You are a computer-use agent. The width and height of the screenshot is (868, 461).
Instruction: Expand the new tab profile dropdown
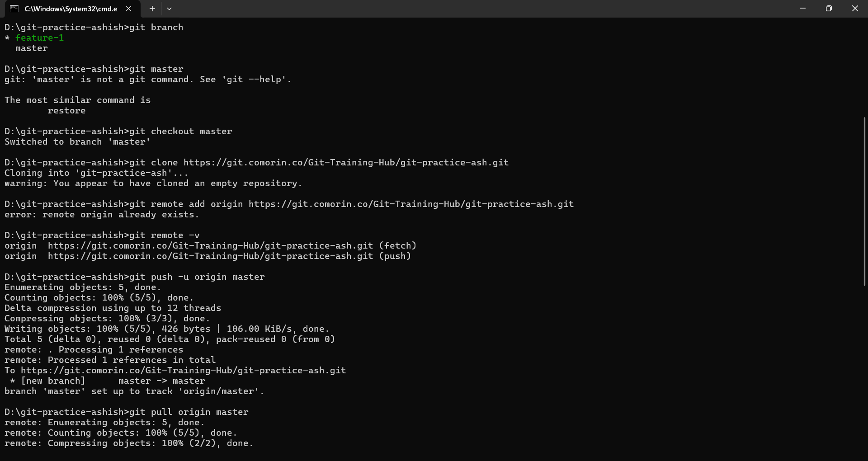click(x=169, y=9)
